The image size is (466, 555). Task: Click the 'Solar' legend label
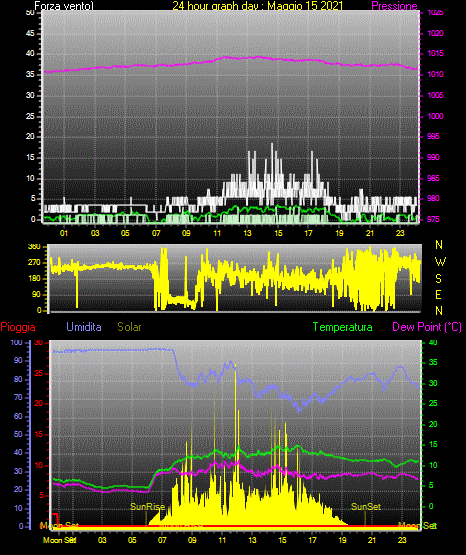(x=130, y=327)
